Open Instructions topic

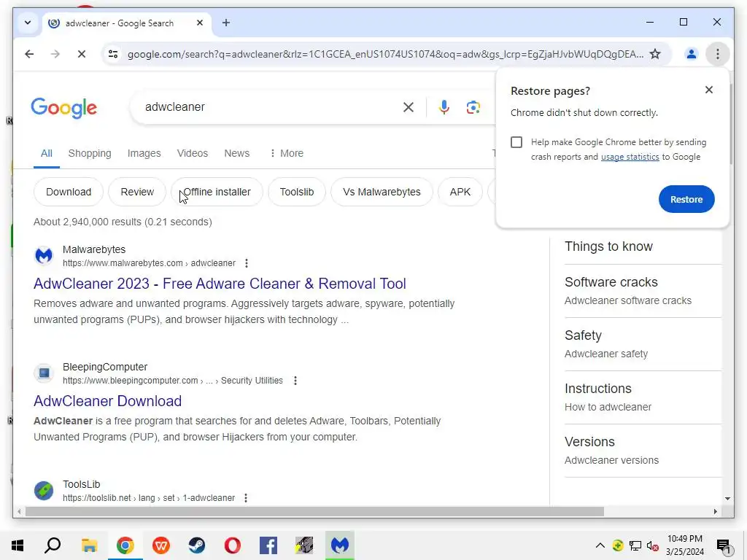click(x=643, y=397)
